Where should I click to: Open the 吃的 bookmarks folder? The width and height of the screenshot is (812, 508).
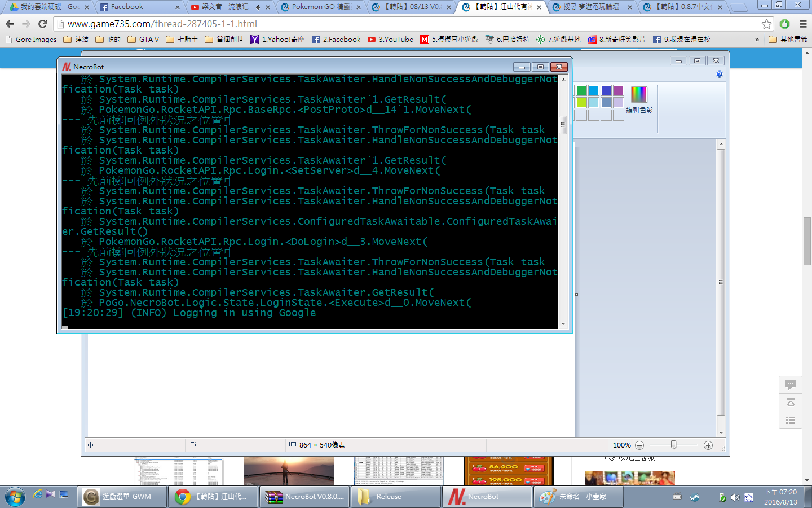[108, 40]
